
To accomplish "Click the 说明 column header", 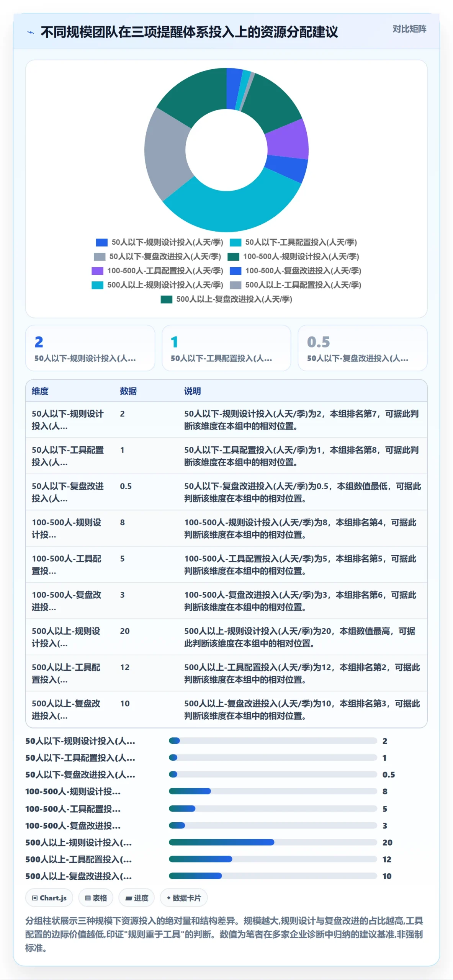I will tap(192, 391).
